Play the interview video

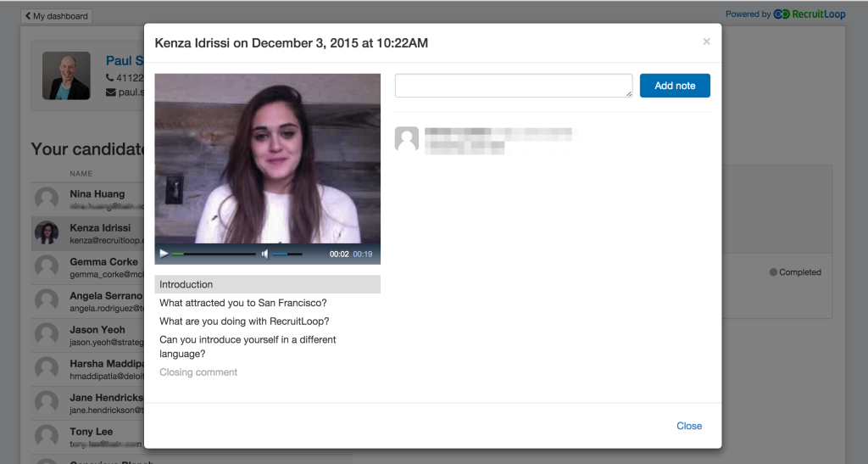[164, 254]
